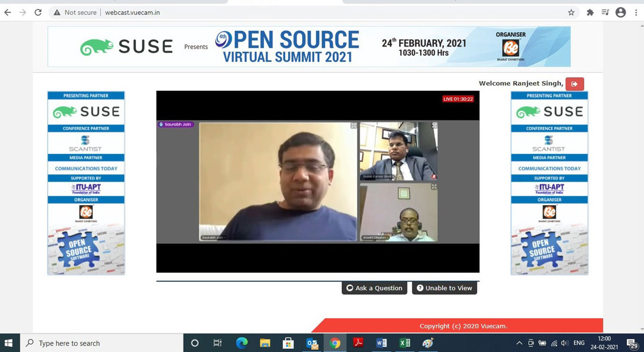This screenshot has width=644, height=352.
Task: Click the Chrome icon in the taskbar
Action: 335,343
